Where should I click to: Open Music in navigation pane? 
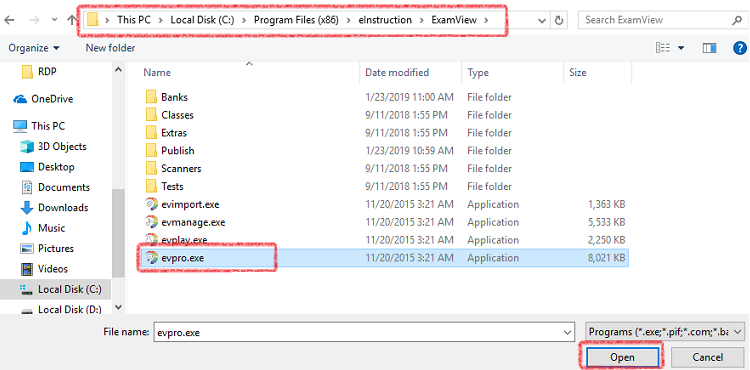(x=43, y=228)
